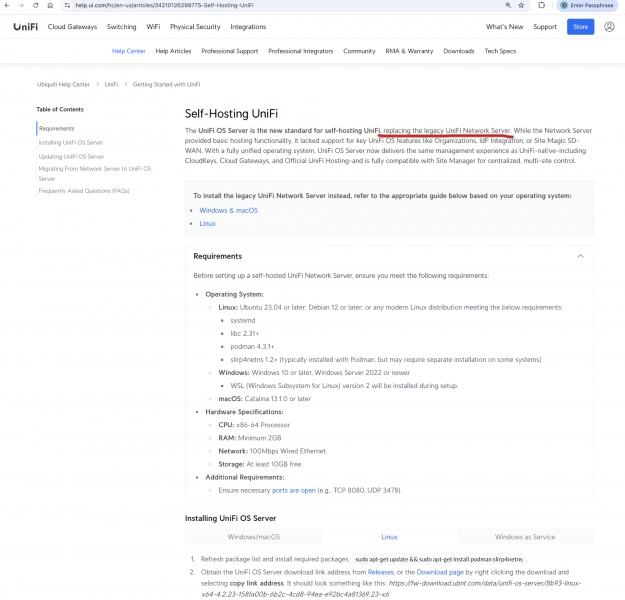Switch to the Windows/macOS install tab

(x=254, y=537)
